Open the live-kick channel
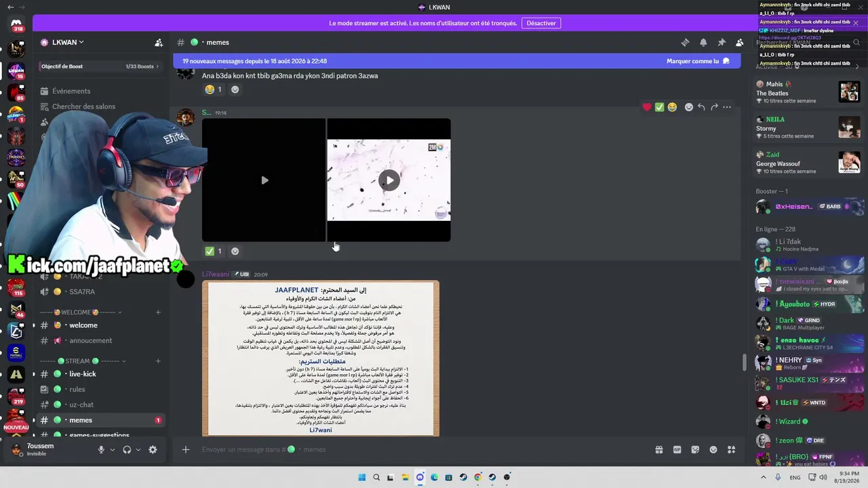868x488 pixels. tap(100, 374)
